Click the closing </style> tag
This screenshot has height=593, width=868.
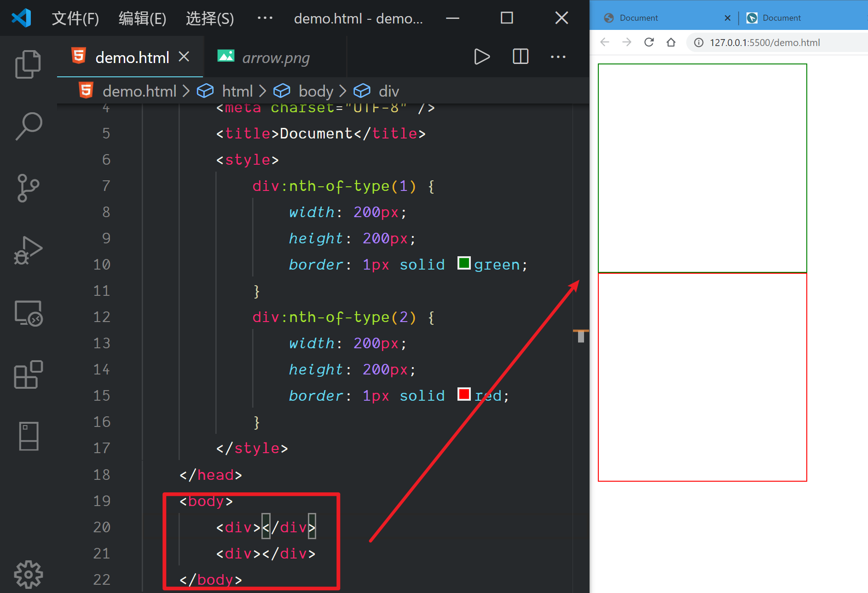[252, 448]
